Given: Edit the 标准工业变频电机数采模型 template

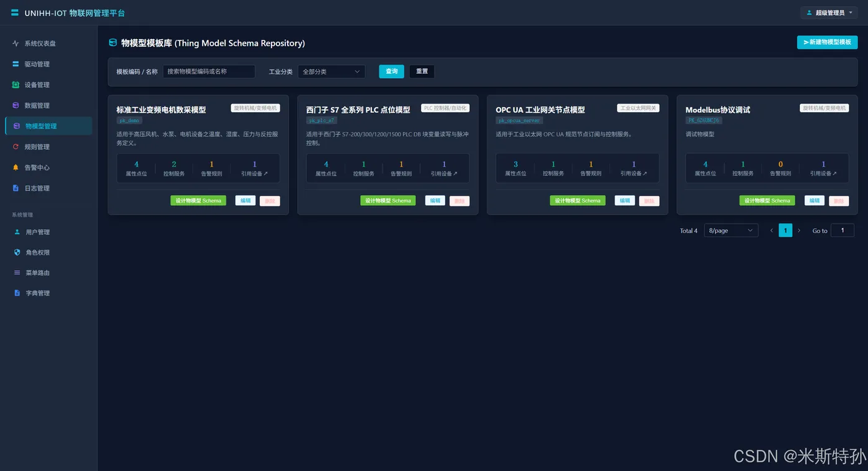Looking at the screenshot, I should pyautogui.click(x=246, y=201).
